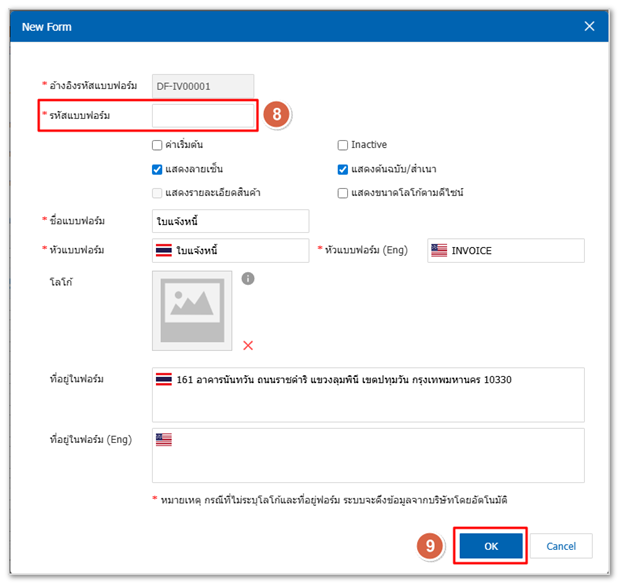Click the ชื่อแบบฟอร์ม text field
This screenshot has width=618, height=583.
point(230,220)
